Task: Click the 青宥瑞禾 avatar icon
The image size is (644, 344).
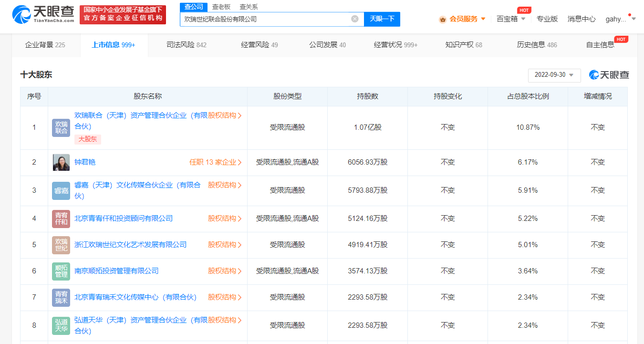Action: 61,297
